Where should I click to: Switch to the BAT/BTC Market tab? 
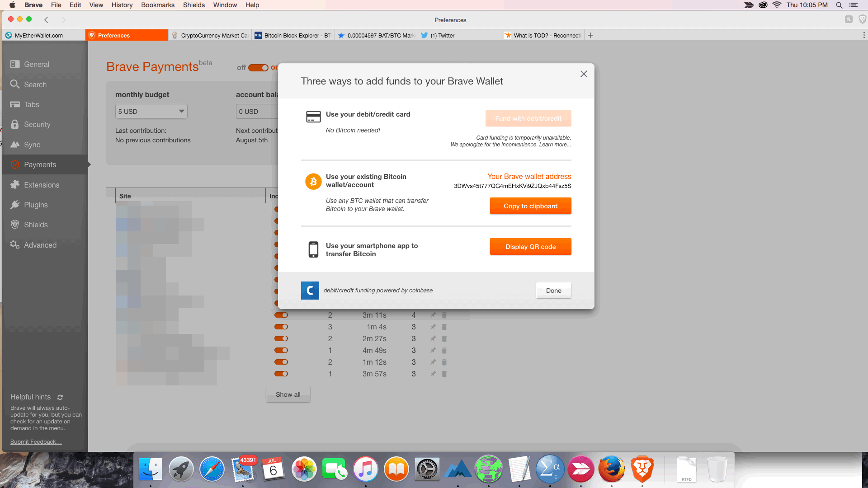click(376, 35)
